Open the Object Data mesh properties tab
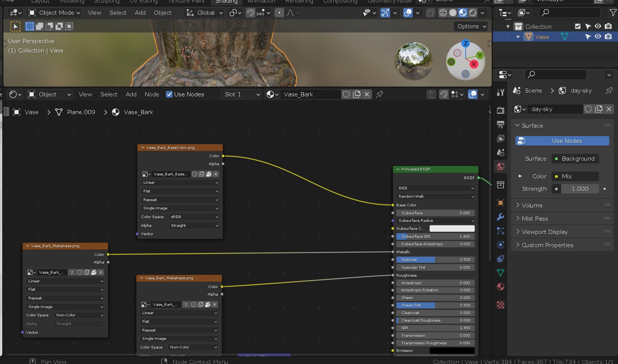Viewport: 618px width, 364px height. point(500,273)
